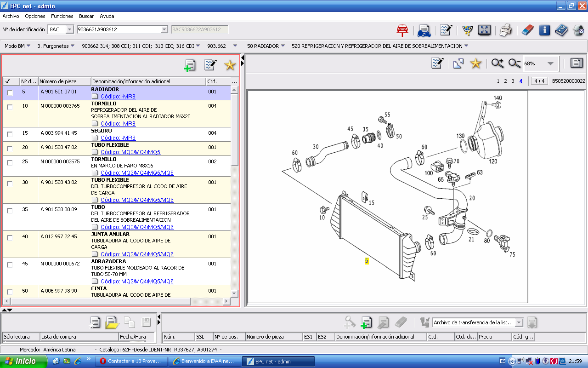Screen dimensions: 588x368
Task: Open Código: MQ3/MQ4/MQ5 link for position 20
Action: [x=130, y=152]
